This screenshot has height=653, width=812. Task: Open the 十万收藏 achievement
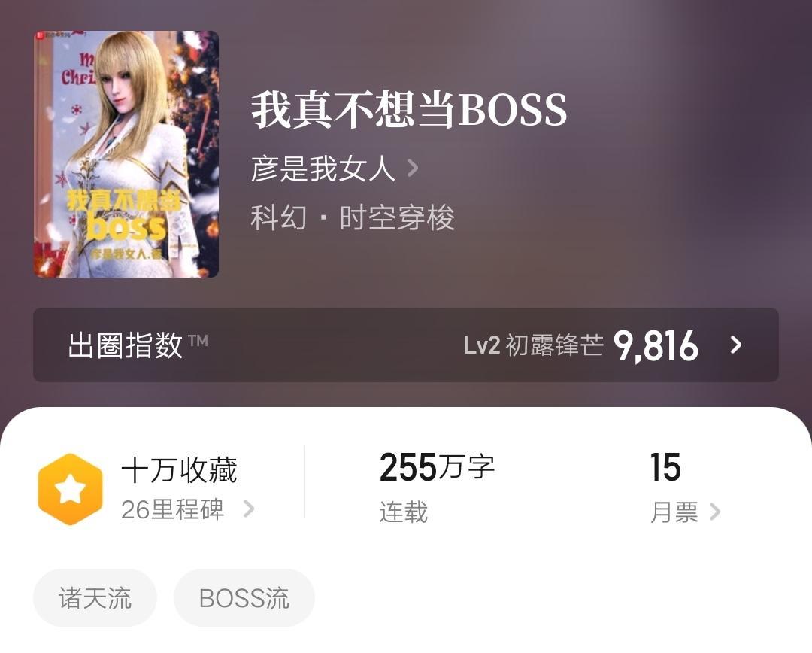click(x=179, y=471)
